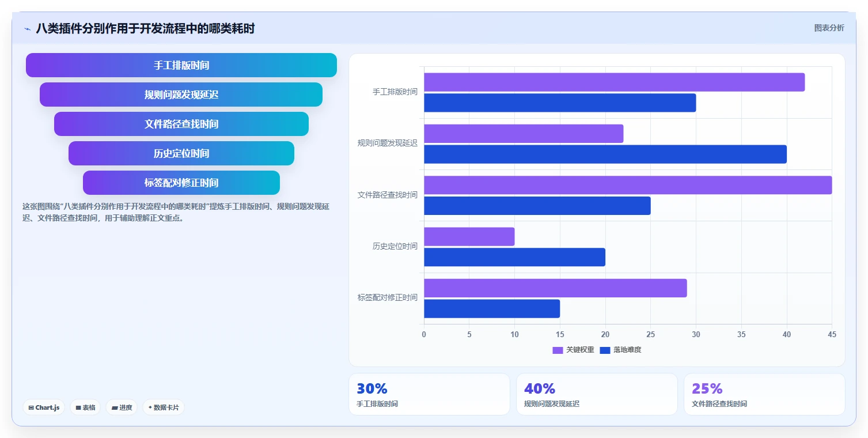Click the 数据卡片 tag chip

point(164,407)
